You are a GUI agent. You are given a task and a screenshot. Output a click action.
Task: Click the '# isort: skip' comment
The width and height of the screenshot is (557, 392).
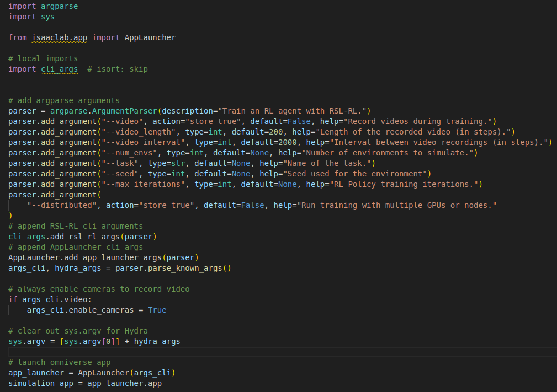coord(118,69)
